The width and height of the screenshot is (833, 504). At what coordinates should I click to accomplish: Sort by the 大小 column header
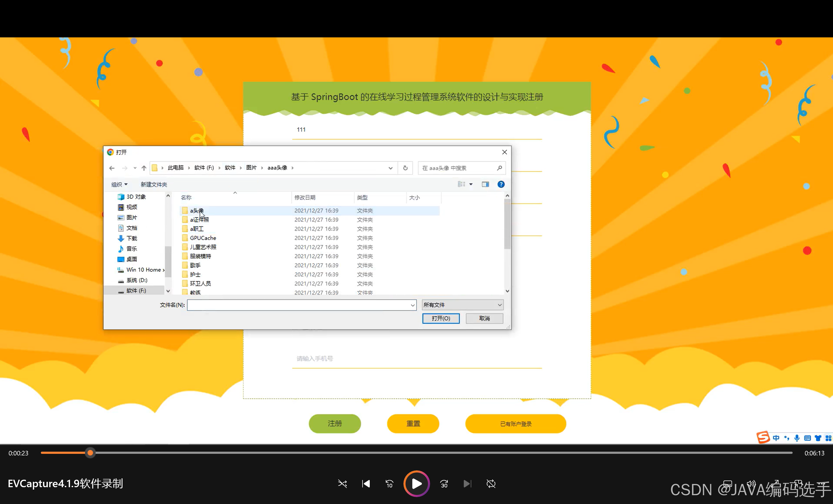(414, 198)
